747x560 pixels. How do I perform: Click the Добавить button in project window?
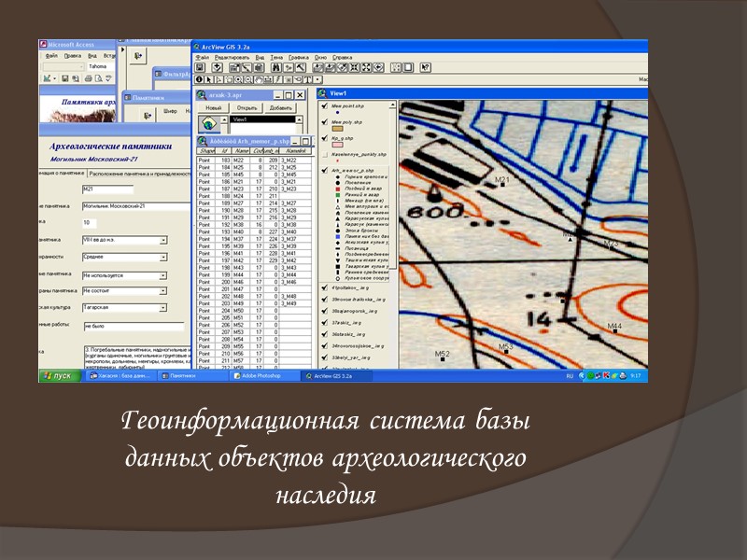(281, 107)
